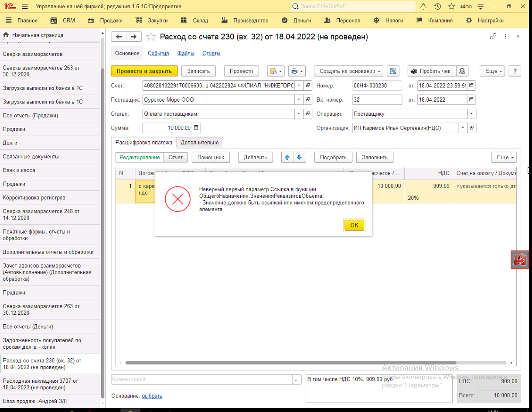The width and height of the screenshot is (532, 412).
Task: Open the Деньги section in the top menu
Action: pos(297,21)
